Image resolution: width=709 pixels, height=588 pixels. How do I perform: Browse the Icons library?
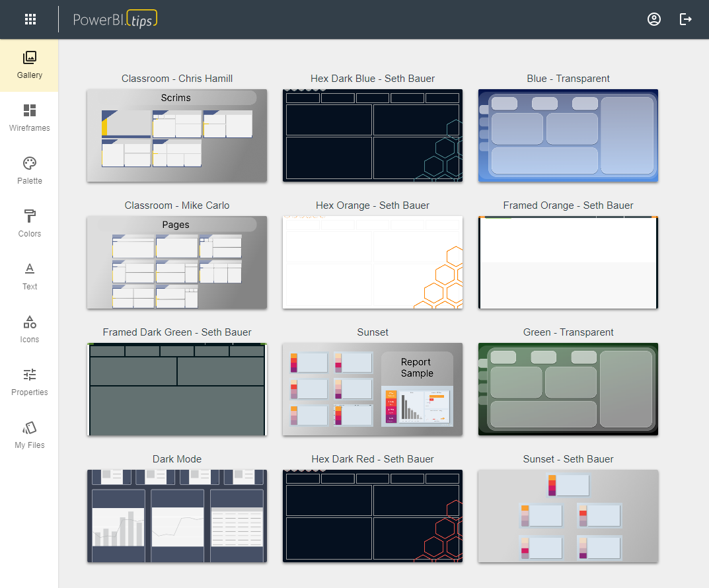pos(29,328)
